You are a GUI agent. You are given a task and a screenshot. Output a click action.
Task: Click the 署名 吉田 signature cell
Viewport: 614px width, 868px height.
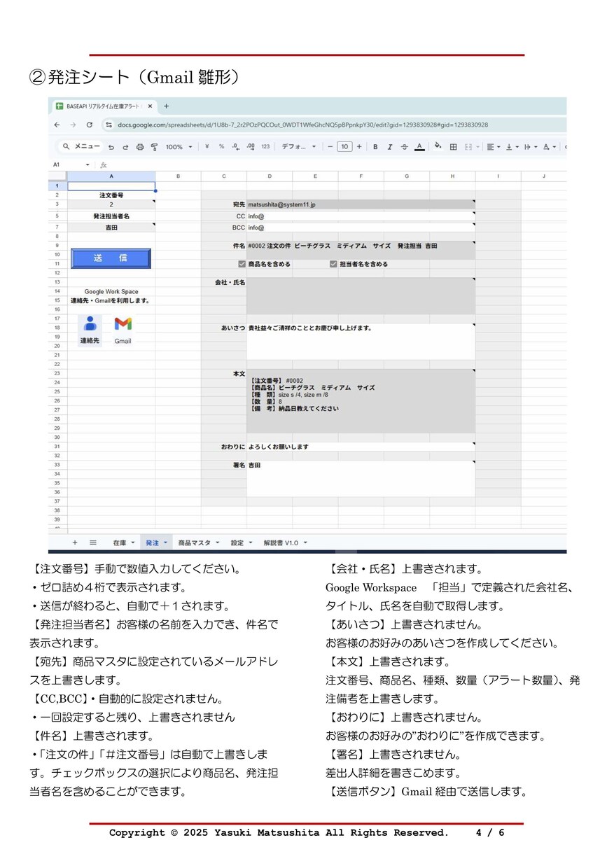coord(361,479)
